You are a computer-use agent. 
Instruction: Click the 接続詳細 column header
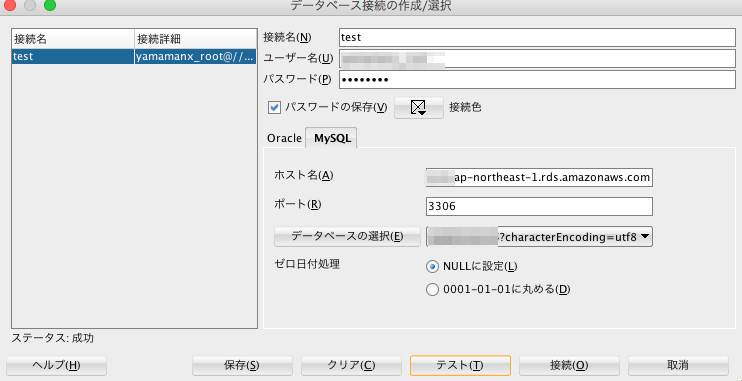click(x=195, y=38)
